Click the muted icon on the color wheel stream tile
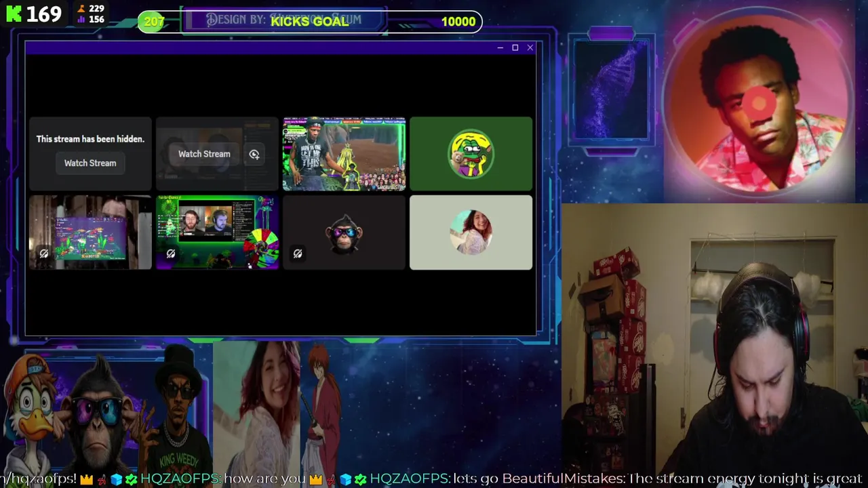 tap(171, 253)
